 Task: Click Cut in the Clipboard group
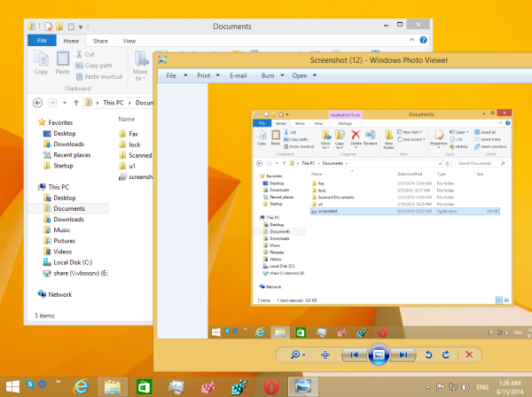tap(85, 54)
